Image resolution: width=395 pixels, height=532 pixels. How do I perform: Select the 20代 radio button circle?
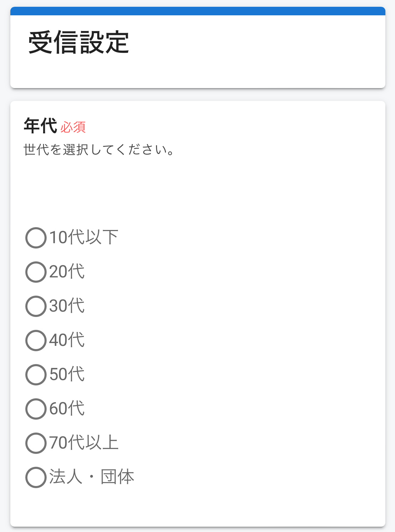tap(36, 272)
